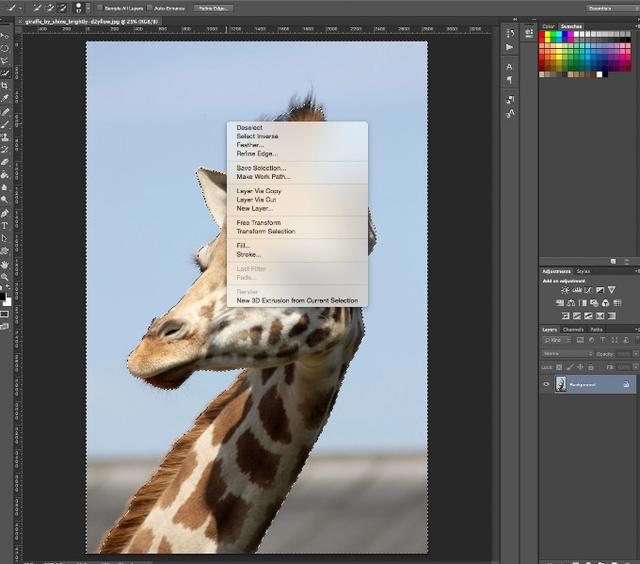Open the layer Kind filter dropdown
Image resolution: width=640 pixels, height=564 pixels.
pos(555,341)
